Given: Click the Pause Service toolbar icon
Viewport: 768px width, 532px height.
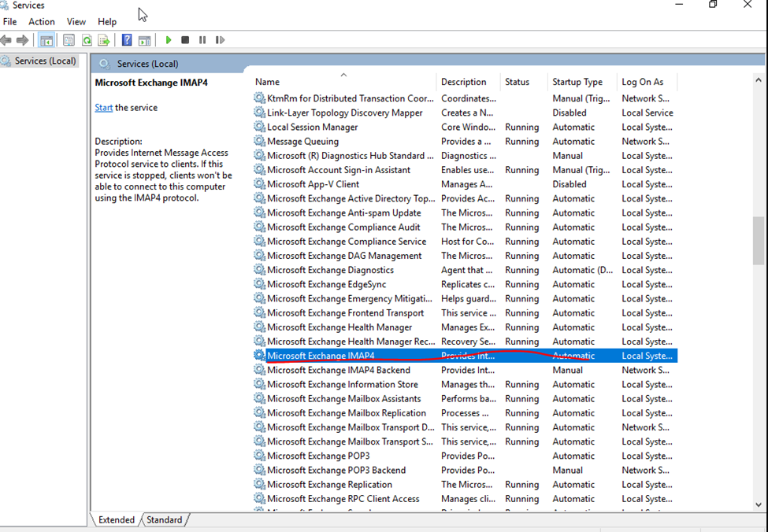Looking at the screenshot, I should click(202, 40).
